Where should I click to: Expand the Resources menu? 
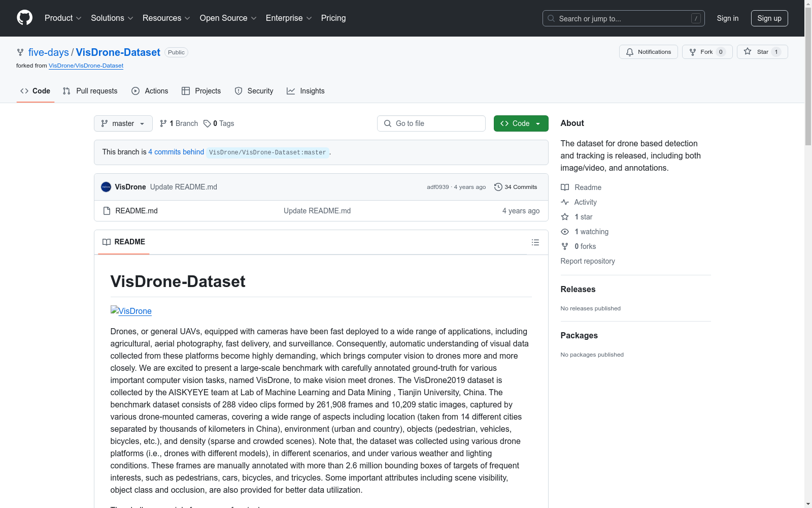[166, 18]
